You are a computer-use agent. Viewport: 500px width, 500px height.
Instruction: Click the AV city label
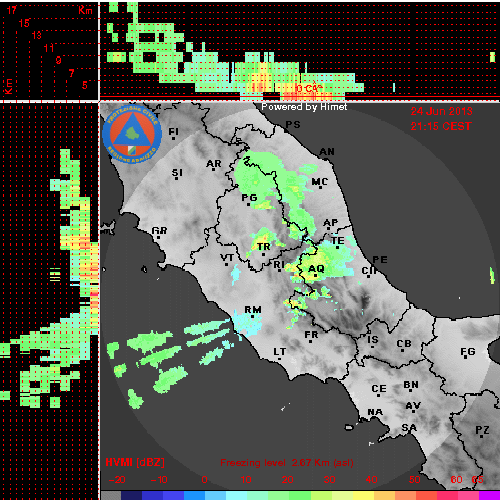[413, 406]
